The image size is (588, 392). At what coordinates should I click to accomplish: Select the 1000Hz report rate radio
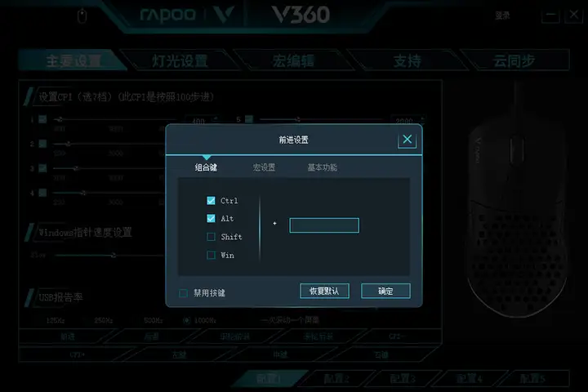pos(186,320)
